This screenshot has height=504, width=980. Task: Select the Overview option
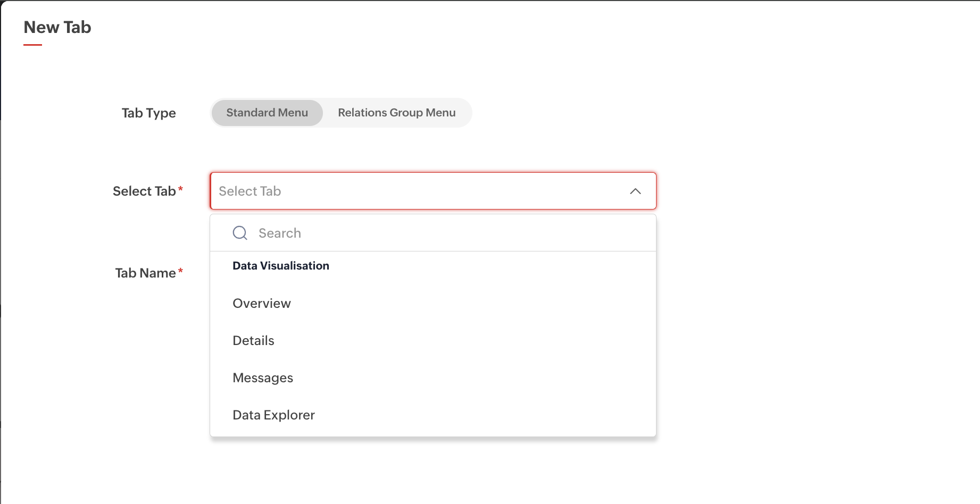point(262,304)
